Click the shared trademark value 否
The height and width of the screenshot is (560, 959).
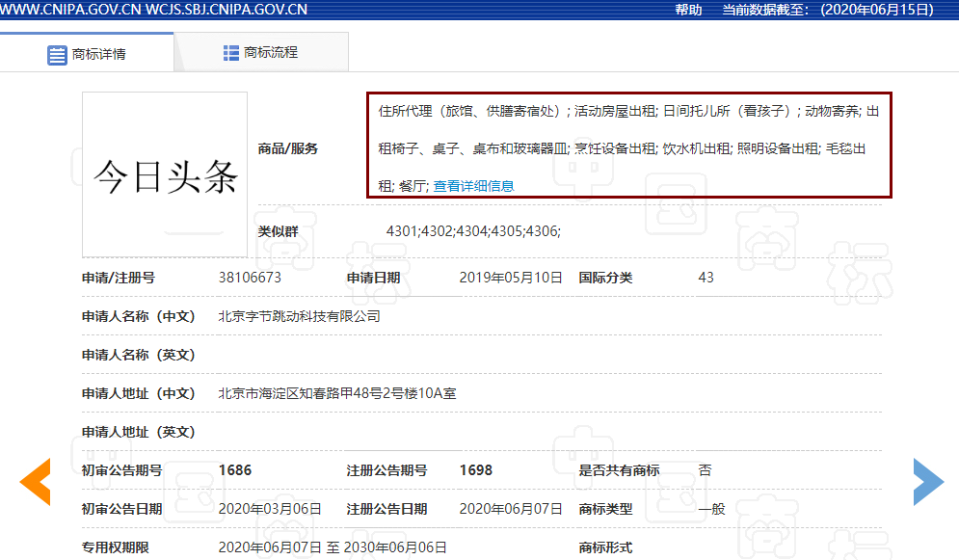(x=706, y=470)
